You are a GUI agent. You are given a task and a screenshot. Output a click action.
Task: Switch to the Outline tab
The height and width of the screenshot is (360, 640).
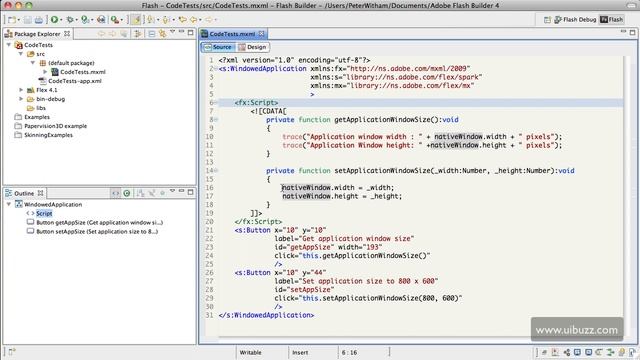pyautogui.click(x=24, y=193)
